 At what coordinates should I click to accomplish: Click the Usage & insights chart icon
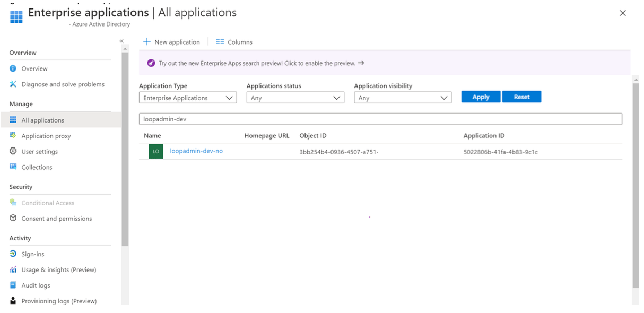coord(13,269)
